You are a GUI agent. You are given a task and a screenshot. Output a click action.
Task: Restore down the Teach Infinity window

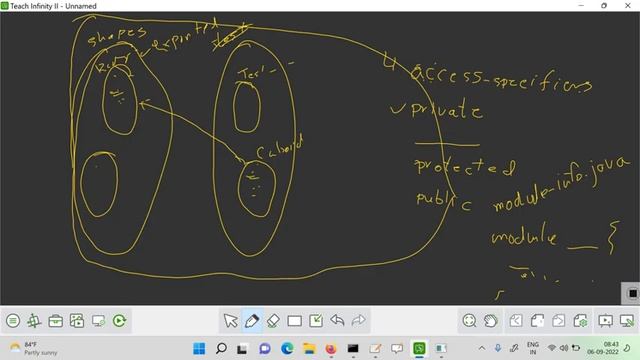(604, 6)
